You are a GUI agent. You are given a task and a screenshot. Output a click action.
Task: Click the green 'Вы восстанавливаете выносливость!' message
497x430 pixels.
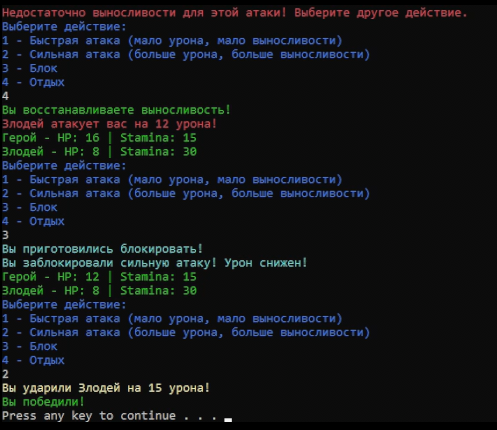click(x=116, y=110)
